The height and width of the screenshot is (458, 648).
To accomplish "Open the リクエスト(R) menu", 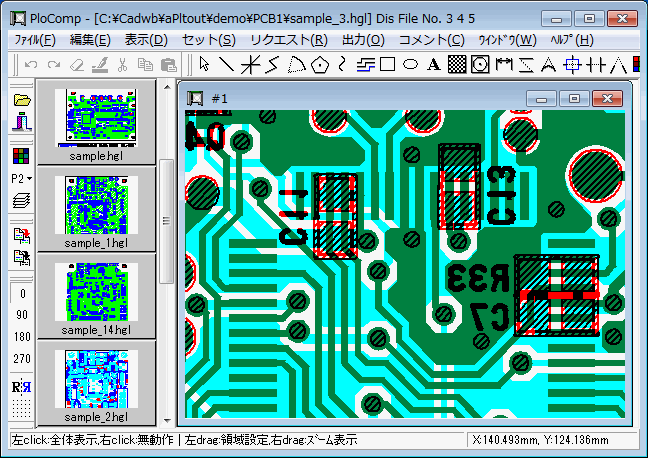I will (x=289, y=40).
